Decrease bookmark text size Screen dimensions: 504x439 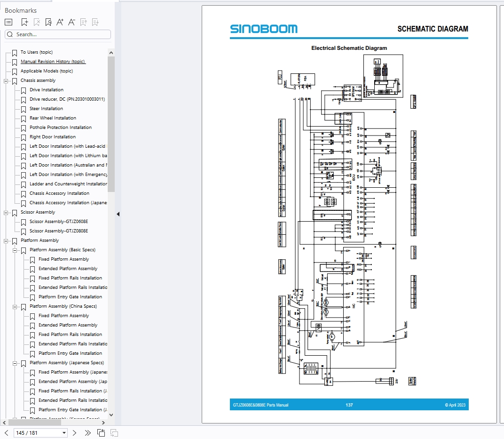[x=71, y=22]
